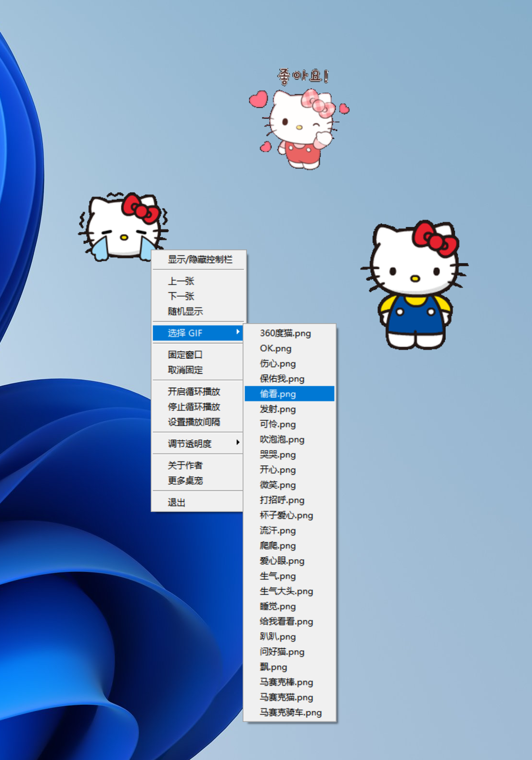This screenshot has height=760, width=532.
Task: Show next image with 下一张
Action: click(181, 296)
